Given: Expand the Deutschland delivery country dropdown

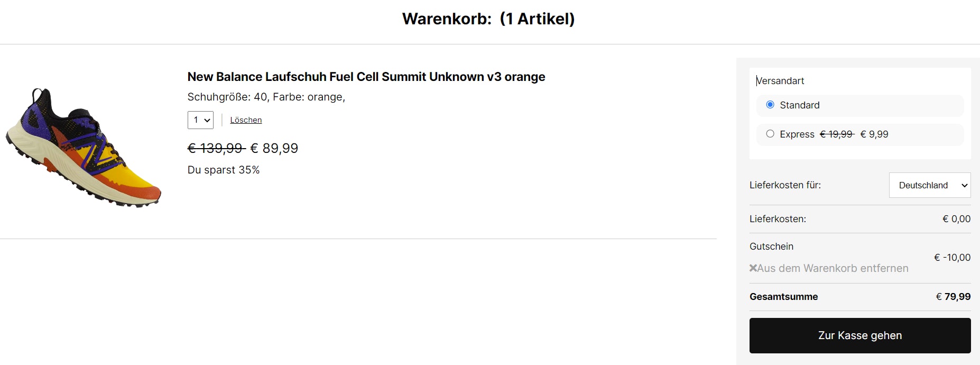Looking at the screenshot, I should point(929,185).
